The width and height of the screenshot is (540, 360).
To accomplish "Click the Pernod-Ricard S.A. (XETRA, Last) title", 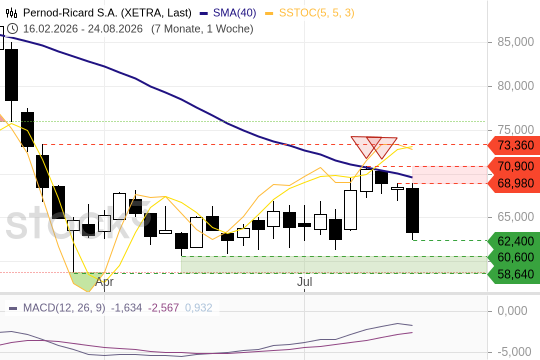I will coord(107,13).
